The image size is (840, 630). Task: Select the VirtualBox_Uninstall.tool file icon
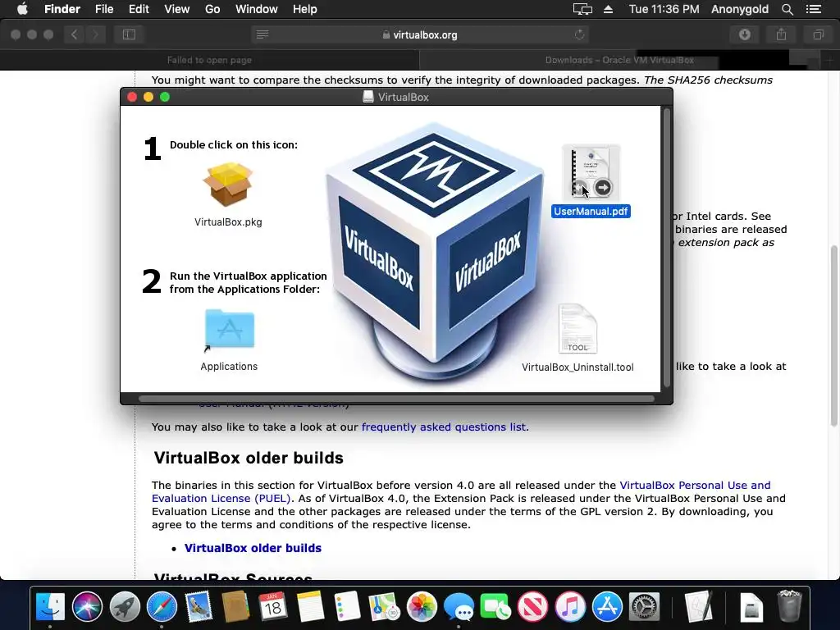[577, 329]
